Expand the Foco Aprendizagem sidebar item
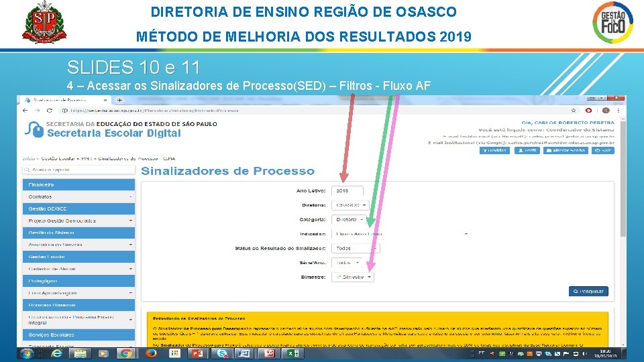644x362 pixels. point(78,293)
